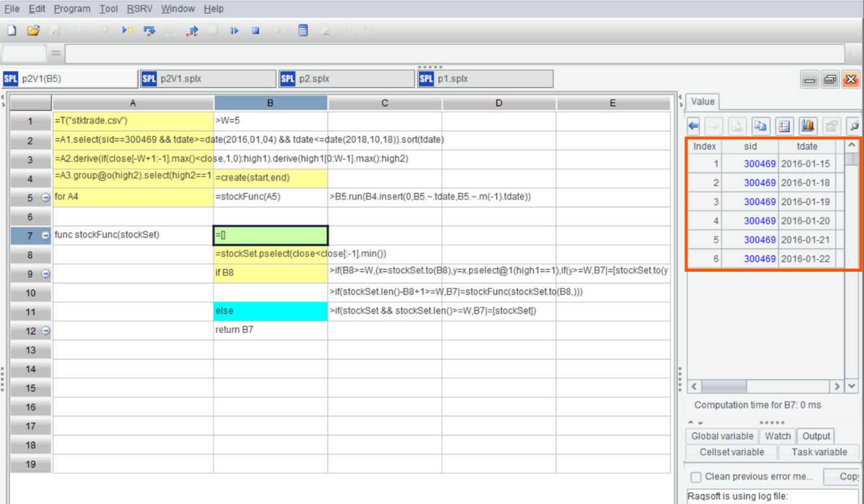864x504 pixels.
Task: Click the horizontal scrollbar right arrow in Value panel
Action: click(x=837, y=386)
